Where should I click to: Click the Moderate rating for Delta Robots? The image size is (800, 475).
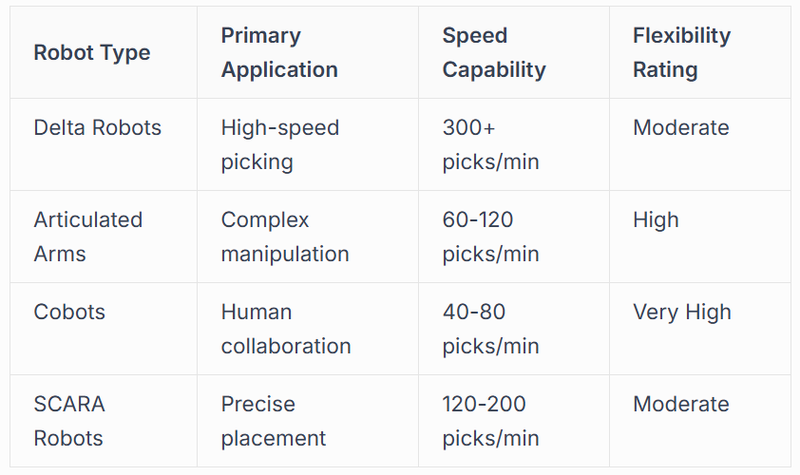click(681, 128)
